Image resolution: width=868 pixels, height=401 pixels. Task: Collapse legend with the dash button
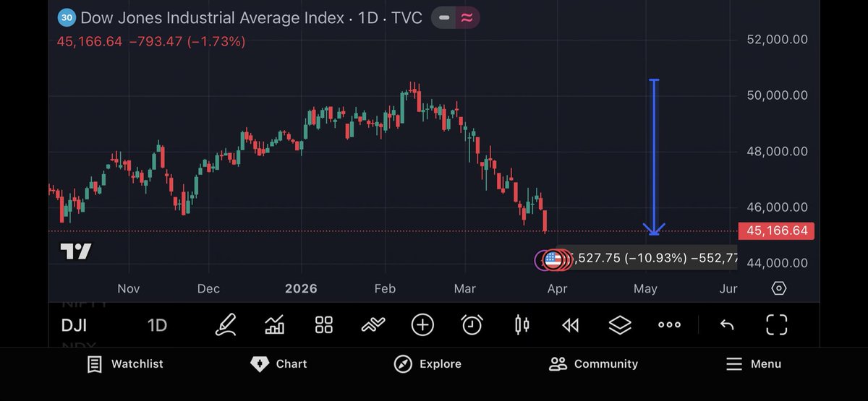tap(444, 18)
